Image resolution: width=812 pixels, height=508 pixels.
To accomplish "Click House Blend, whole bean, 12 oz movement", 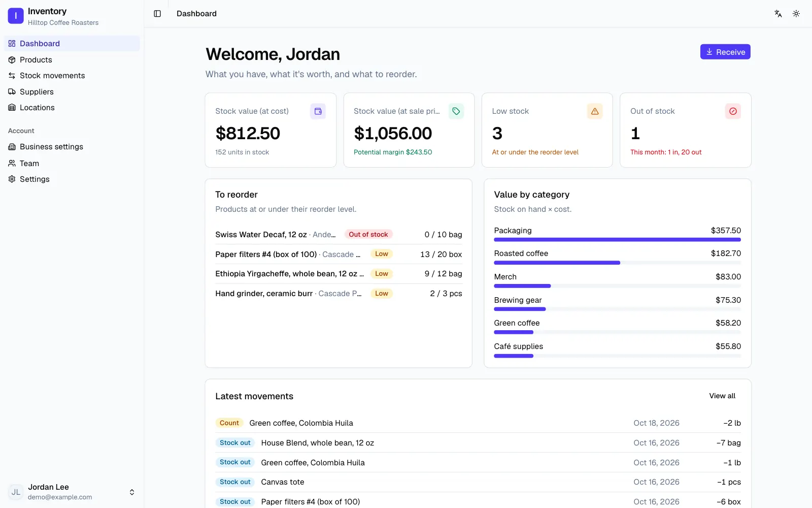I will [318, 443].
